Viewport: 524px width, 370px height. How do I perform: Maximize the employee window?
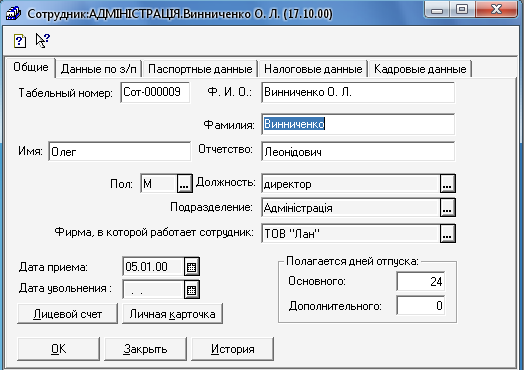(x=462, y=10)
